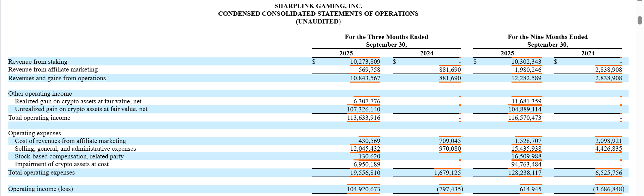Click the value 10,843,567
Image resolution: width=644 pixels, height=196 pixels.
(x=365, y=78)
